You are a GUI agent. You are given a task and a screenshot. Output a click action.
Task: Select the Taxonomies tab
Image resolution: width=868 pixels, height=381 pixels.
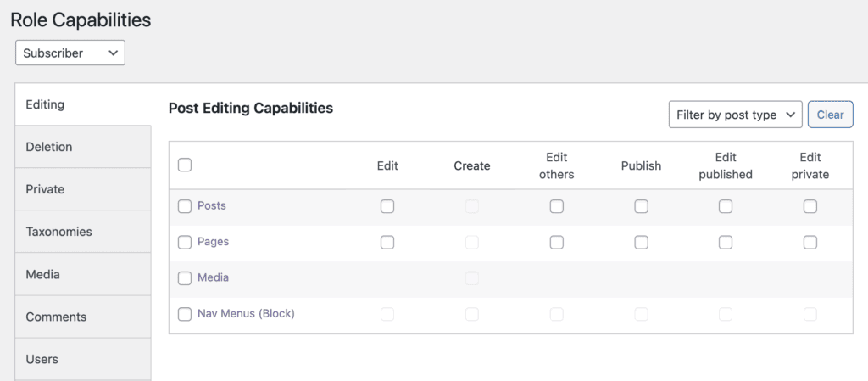pos(58,232)
